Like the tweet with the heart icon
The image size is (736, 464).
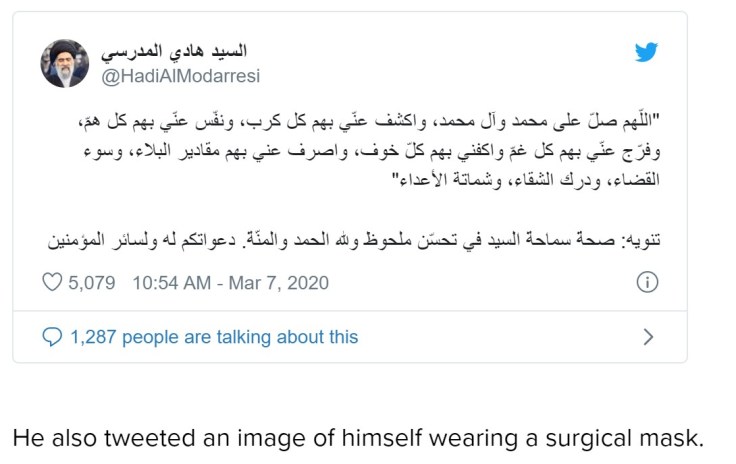(52, 283)
